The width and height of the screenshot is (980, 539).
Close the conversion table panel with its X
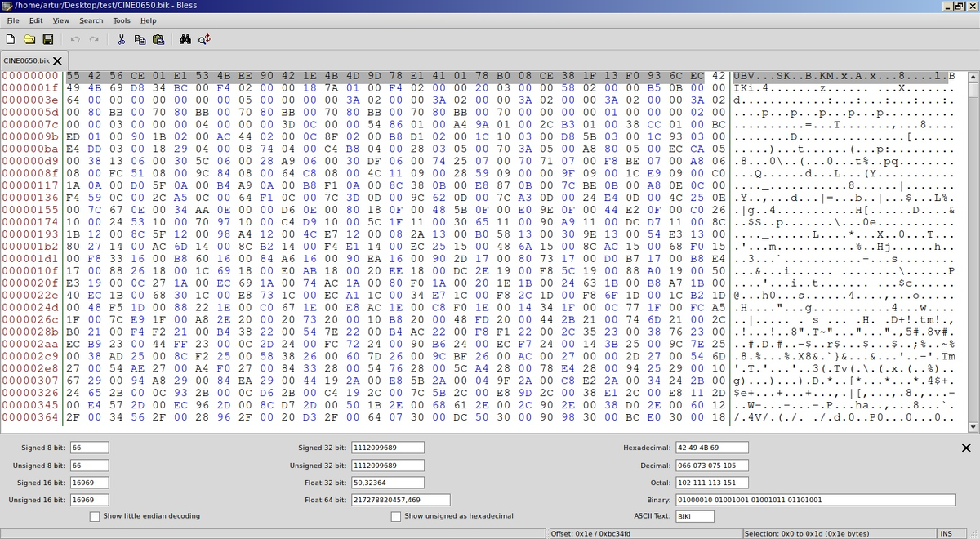(x=966, y=448)
